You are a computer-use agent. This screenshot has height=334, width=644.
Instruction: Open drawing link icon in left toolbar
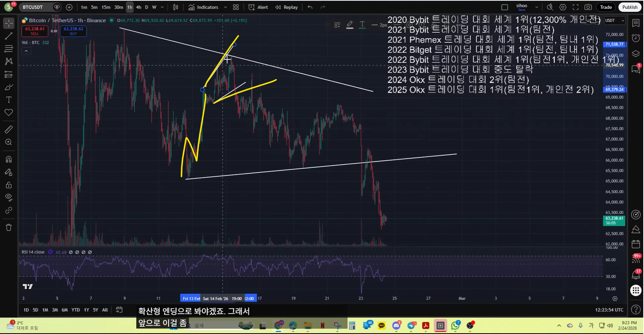[x=8, y=210]
